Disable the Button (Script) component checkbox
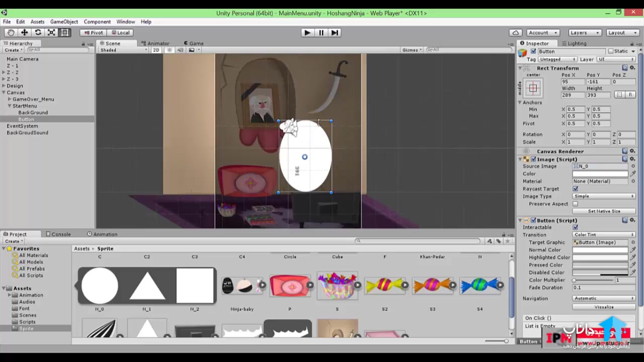 (x=533, y=220)
